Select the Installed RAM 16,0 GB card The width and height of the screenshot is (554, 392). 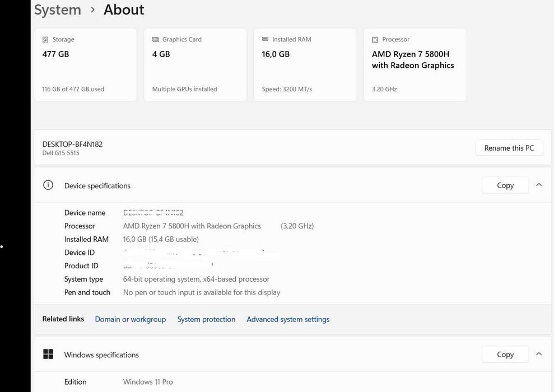[305, 65]
